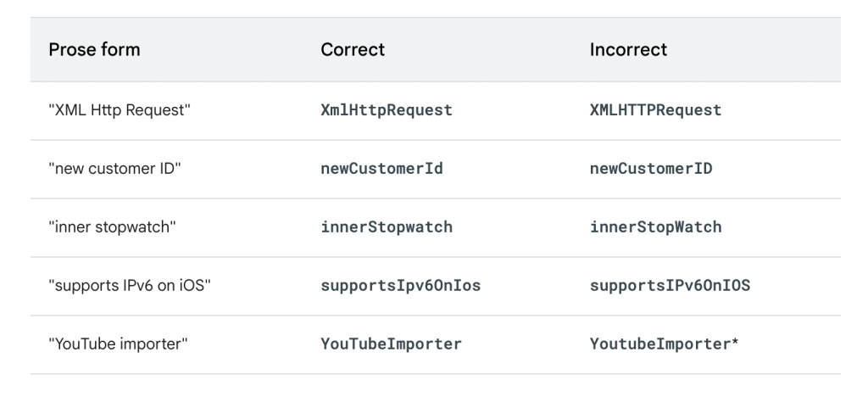Click the correct name supportsIpv6OnIos

pyautogui.click(x=400, y=286)
